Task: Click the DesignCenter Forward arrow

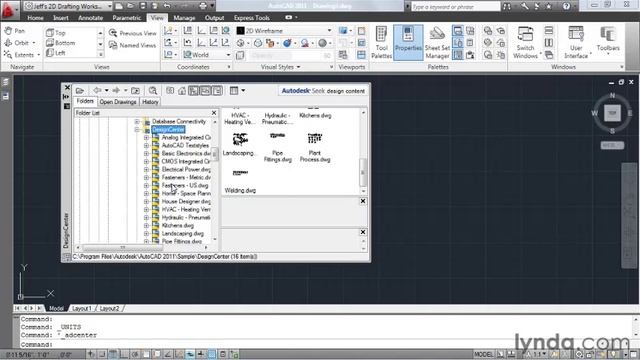Action: [116, 90]
